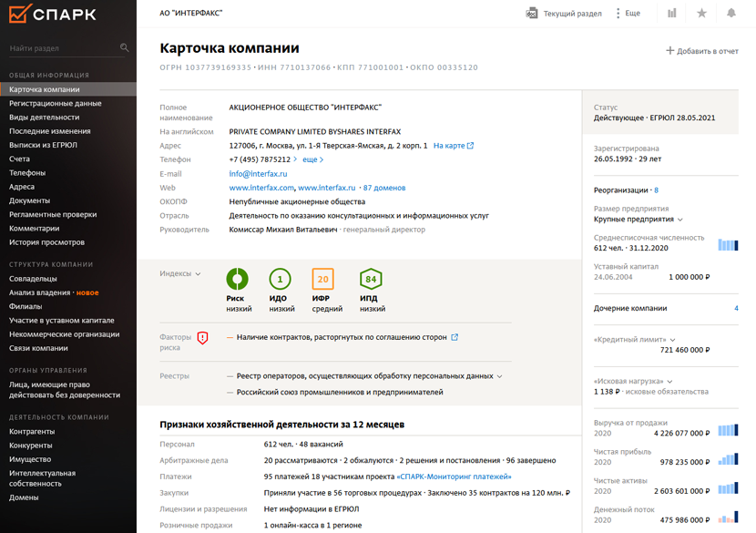Expand the «Кредитный лимит» section
Screen dimensions: 756x533
(635, 340)
